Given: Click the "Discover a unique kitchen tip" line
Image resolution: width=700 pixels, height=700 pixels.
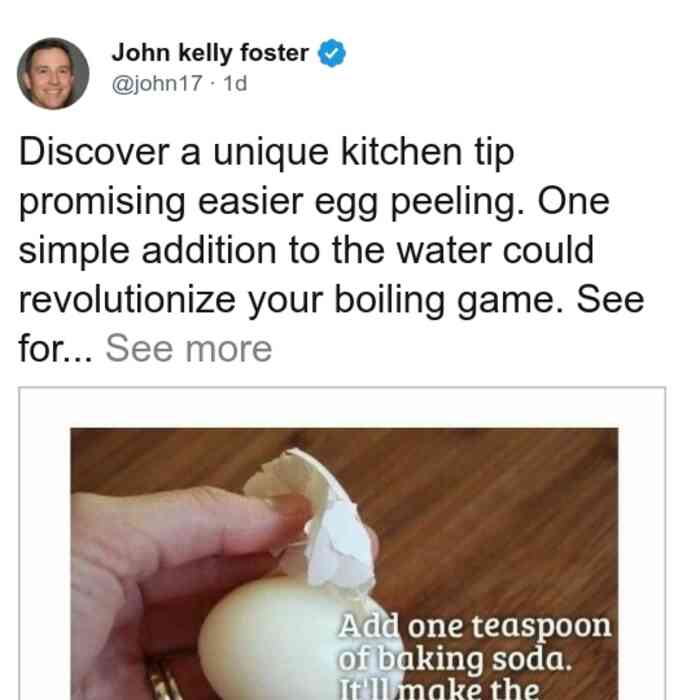Looking at the screenshot, I should pos(267,152).
